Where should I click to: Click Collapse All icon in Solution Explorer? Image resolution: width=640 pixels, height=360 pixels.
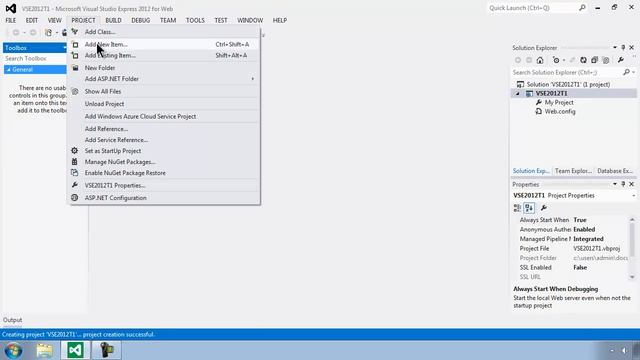click(x=594, y=60)
